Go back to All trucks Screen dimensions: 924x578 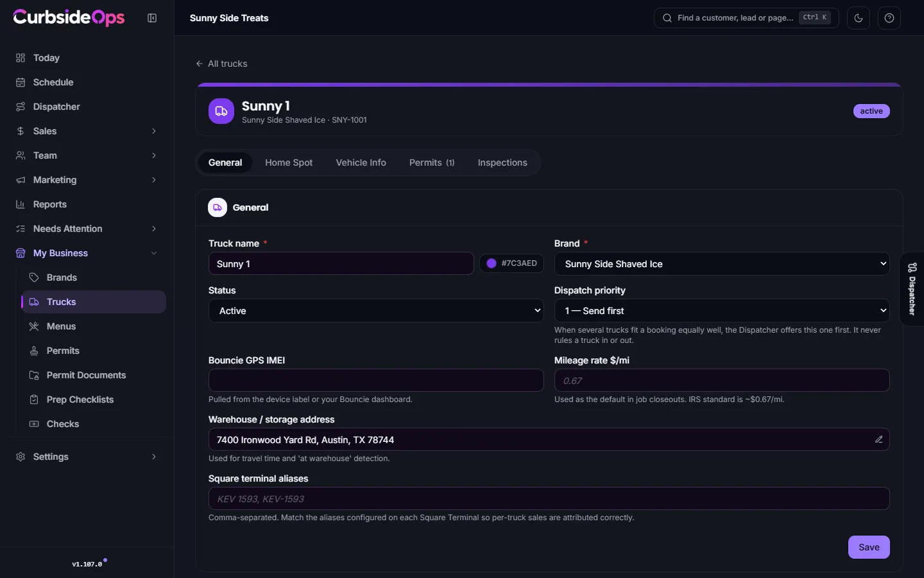pos(221,64)
